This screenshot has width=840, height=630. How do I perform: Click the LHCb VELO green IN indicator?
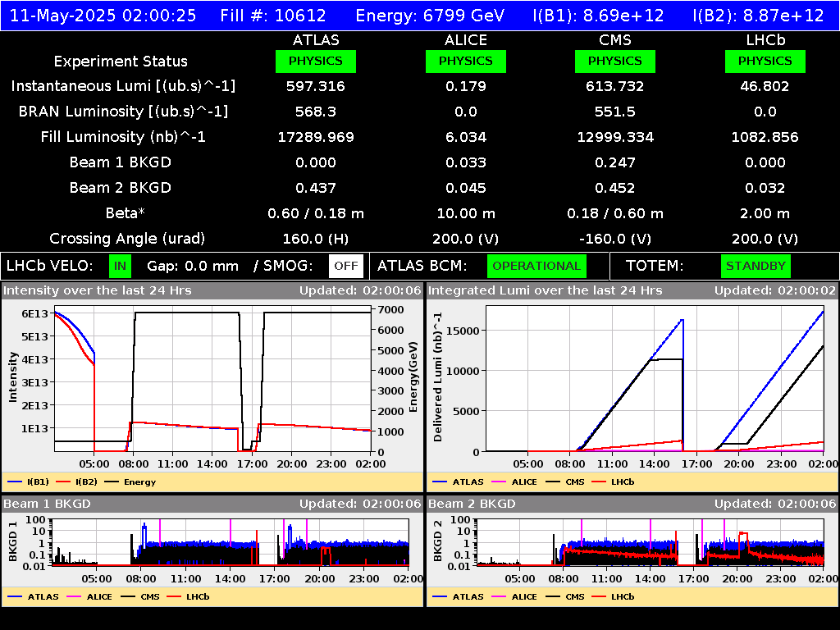coord(120,266)
